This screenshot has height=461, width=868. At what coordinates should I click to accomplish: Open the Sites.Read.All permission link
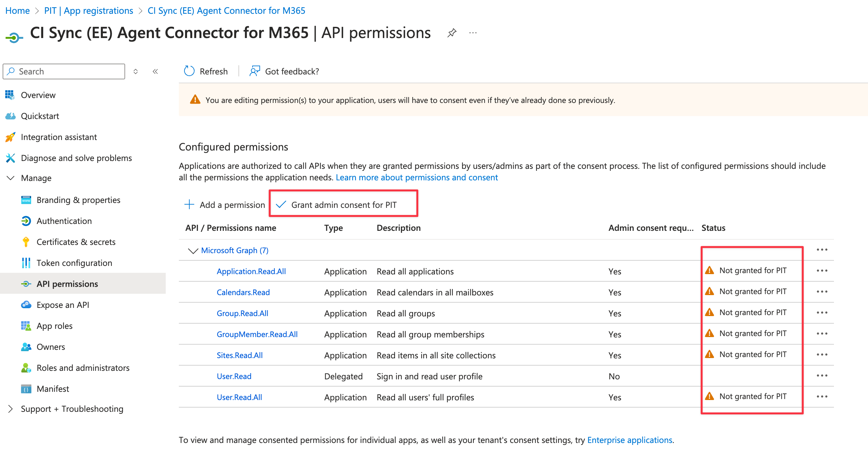[x=239, y=355]
